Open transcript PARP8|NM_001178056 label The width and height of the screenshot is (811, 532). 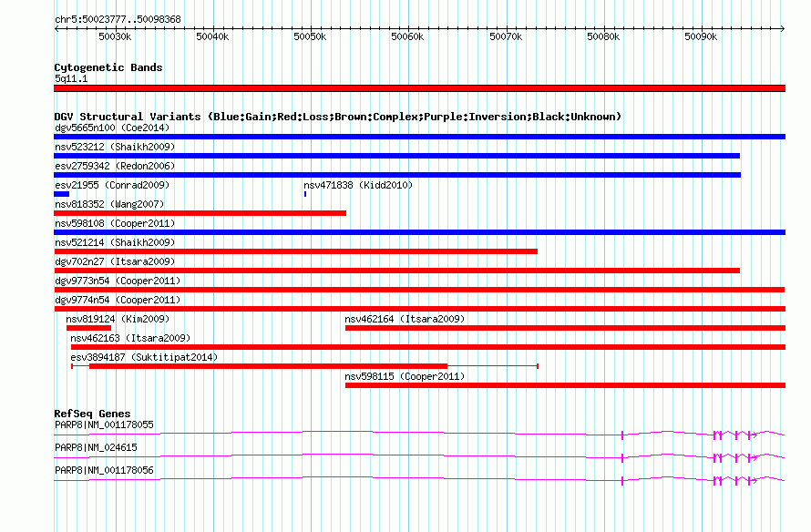[x=104, y=470]
